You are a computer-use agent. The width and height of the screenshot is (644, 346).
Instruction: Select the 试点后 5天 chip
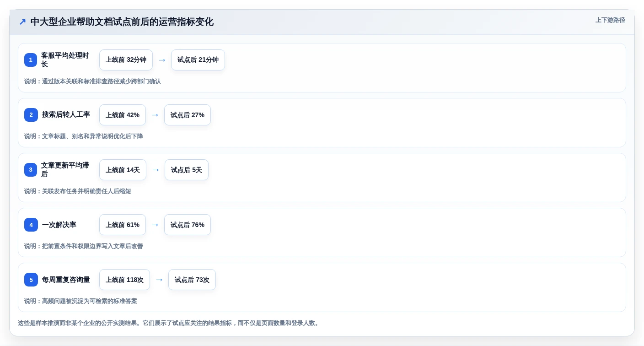tap(187, 170)
